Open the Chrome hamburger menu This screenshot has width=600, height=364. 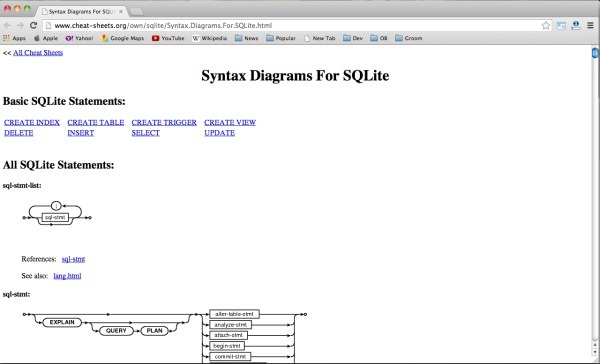coord(590,26)
